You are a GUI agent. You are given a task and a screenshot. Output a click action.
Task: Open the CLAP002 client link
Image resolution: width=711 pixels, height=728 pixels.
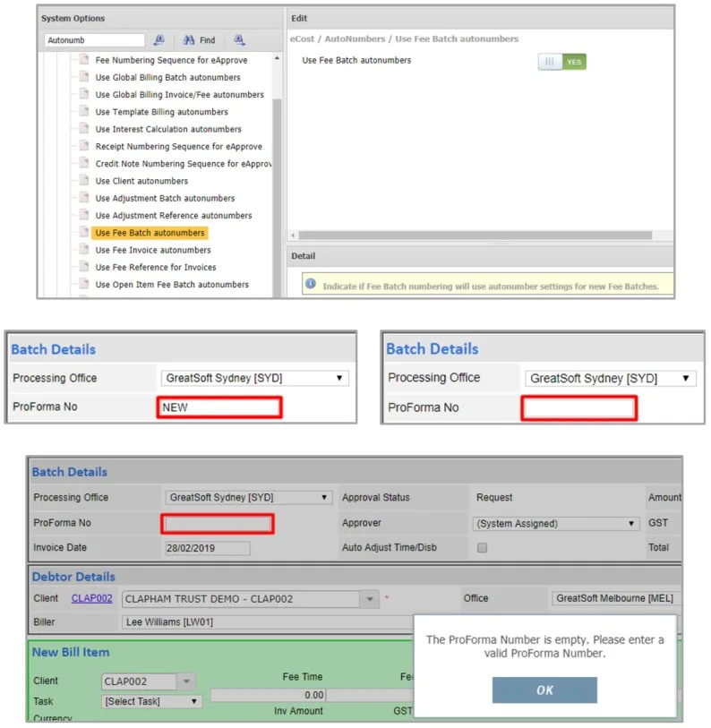pyautogui.click(x=91, y=598)
